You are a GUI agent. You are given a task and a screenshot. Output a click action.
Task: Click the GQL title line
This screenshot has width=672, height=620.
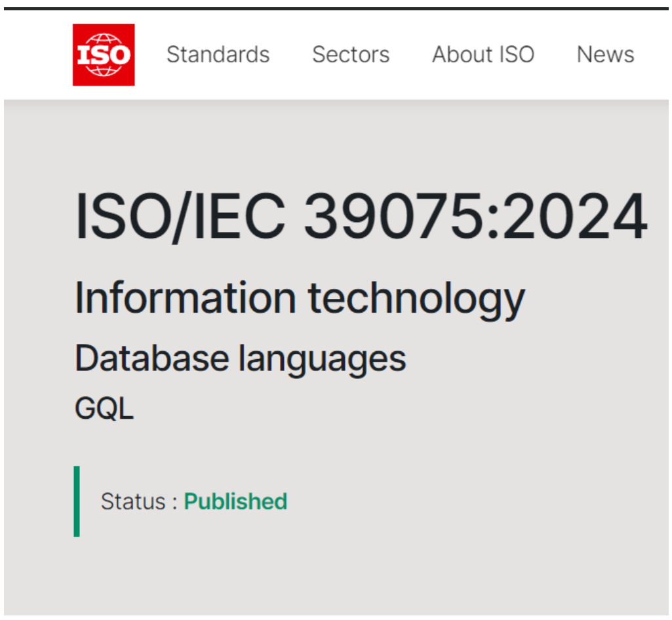coord(104,408)
